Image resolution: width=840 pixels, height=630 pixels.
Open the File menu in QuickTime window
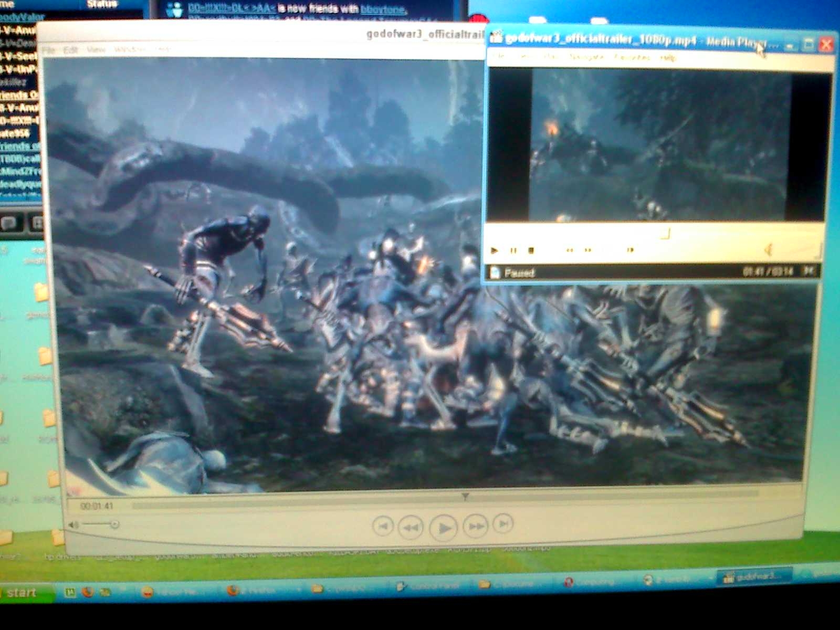click(x=48, y=50)
